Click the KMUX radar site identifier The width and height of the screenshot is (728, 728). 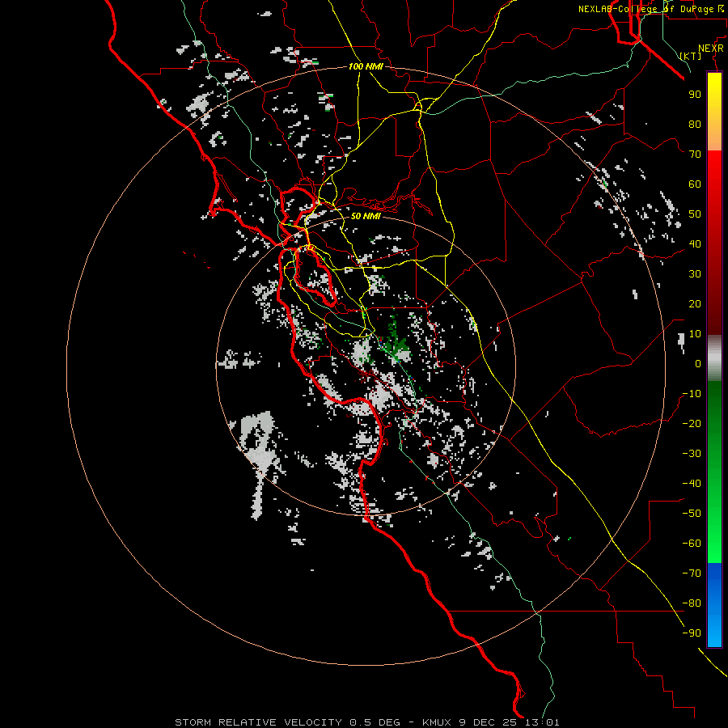[437, 722]
